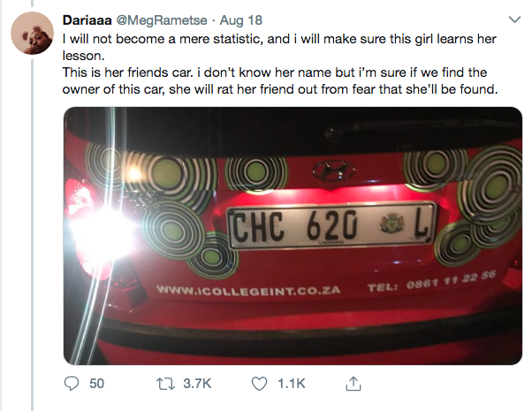
Task: Click the 1.1K likes count
Action: 291,383
